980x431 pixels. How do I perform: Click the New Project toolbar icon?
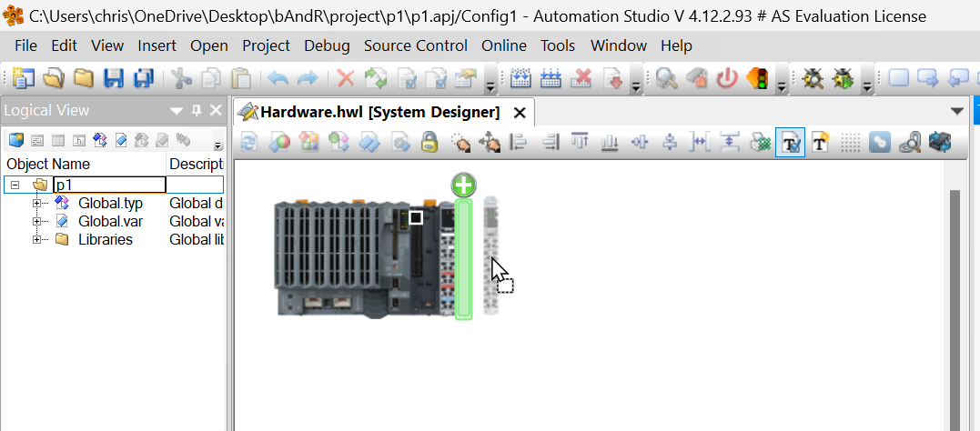[23, 79]
